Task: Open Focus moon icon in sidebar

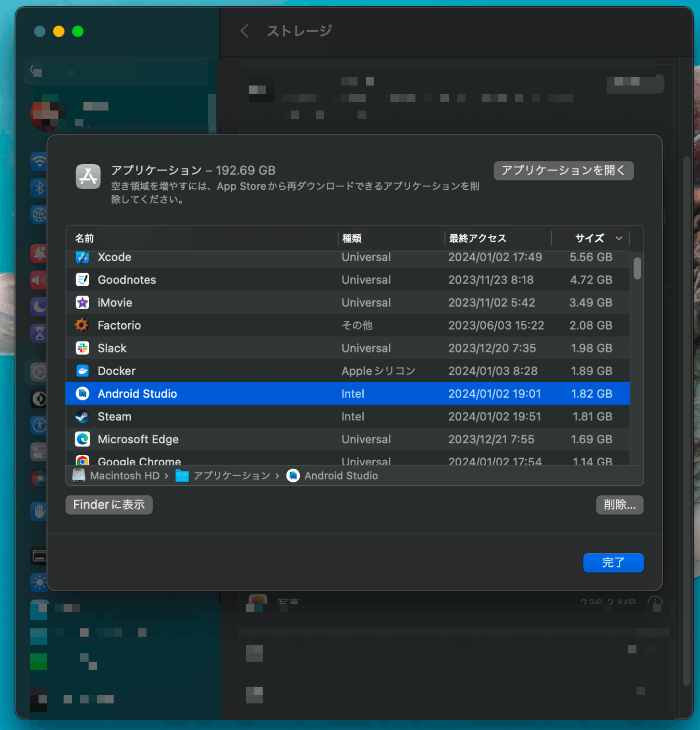Action: click(39, 306)
